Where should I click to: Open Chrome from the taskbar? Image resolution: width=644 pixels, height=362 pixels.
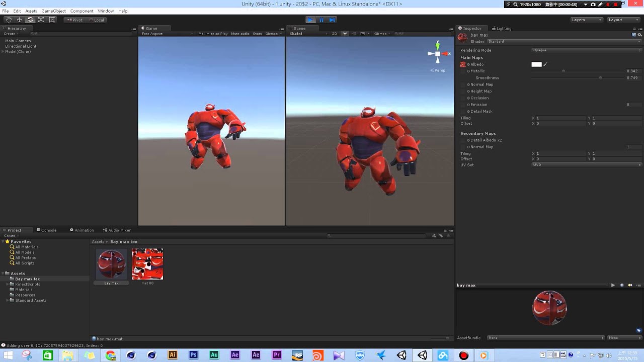coord(110,355)
